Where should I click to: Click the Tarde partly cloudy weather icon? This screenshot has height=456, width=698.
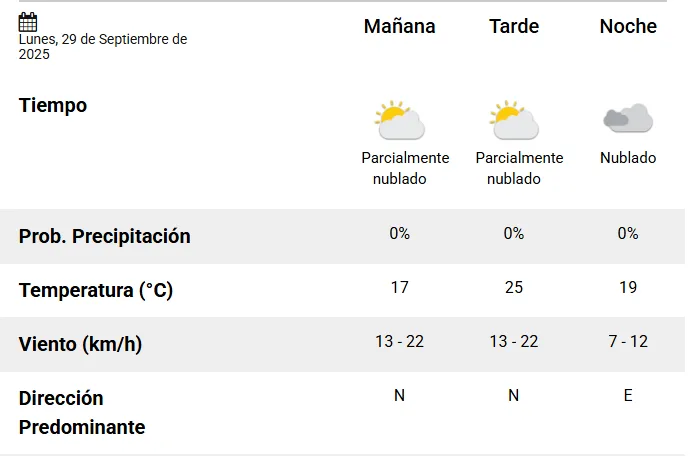tap(514, 120)
